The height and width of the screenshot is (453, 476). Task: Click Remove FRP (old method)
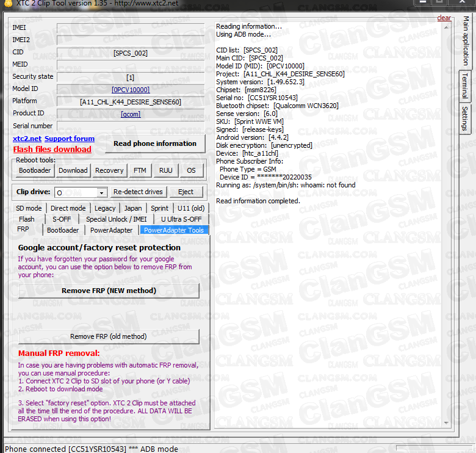[x=109, y=336]
